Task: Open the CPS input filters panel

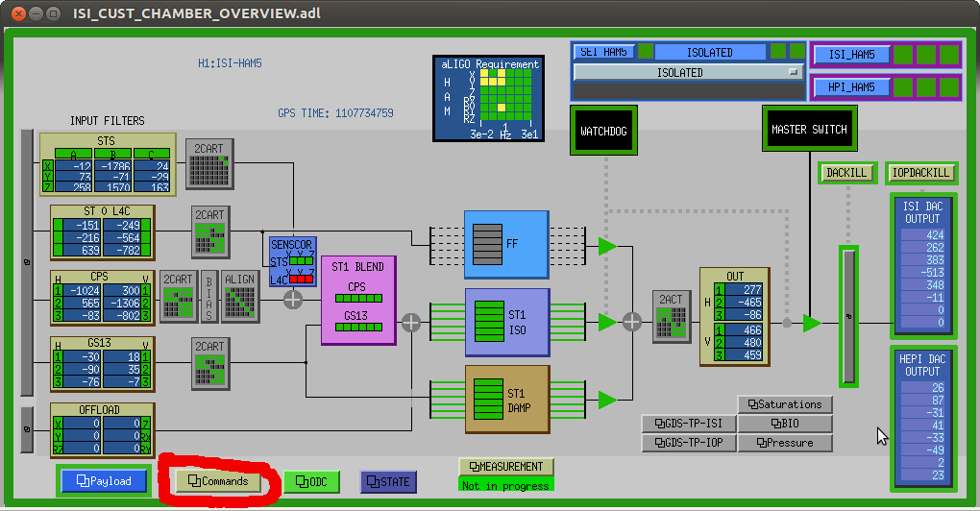Action: (x=103, y=298)
